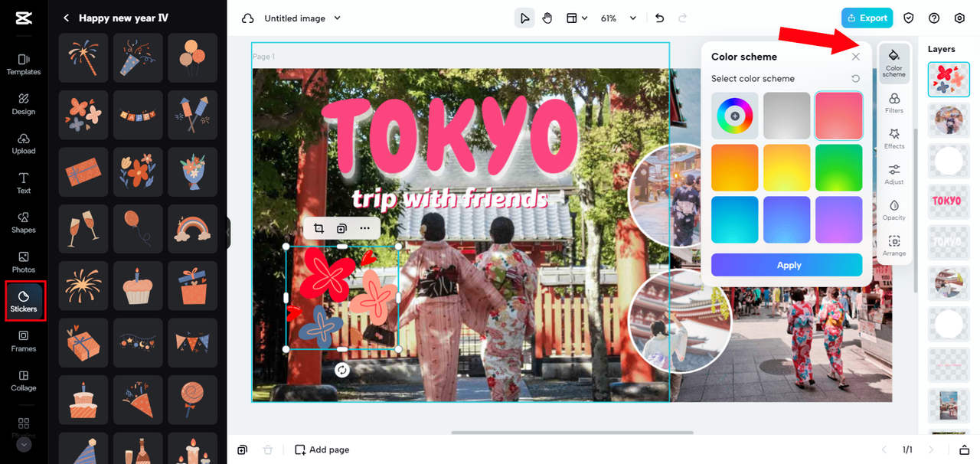
Task: Choose the cyan-blue color scheme swatch
Action: coord(735,220)
